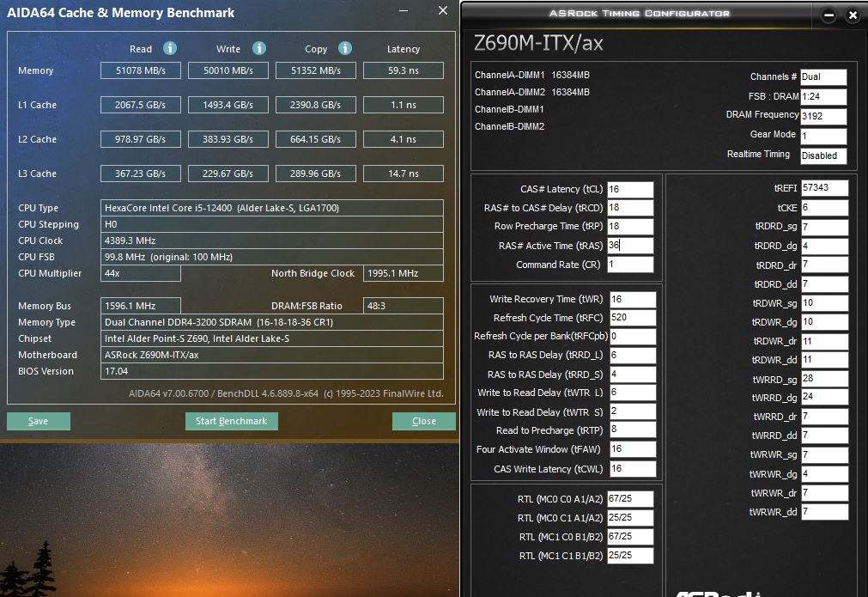The height and width of the screenshot is (597, 868).
Task: Click the CPU Clock 4389.3 MHz field
Action: click(x=272, y=241)
